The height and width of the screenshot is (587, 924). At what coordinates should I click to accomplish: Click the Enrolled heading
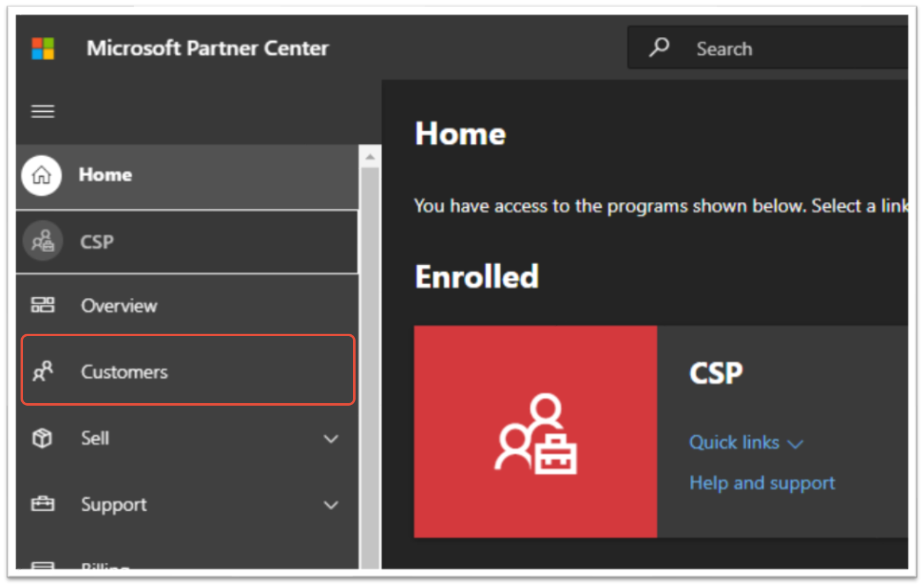point(477,277)
